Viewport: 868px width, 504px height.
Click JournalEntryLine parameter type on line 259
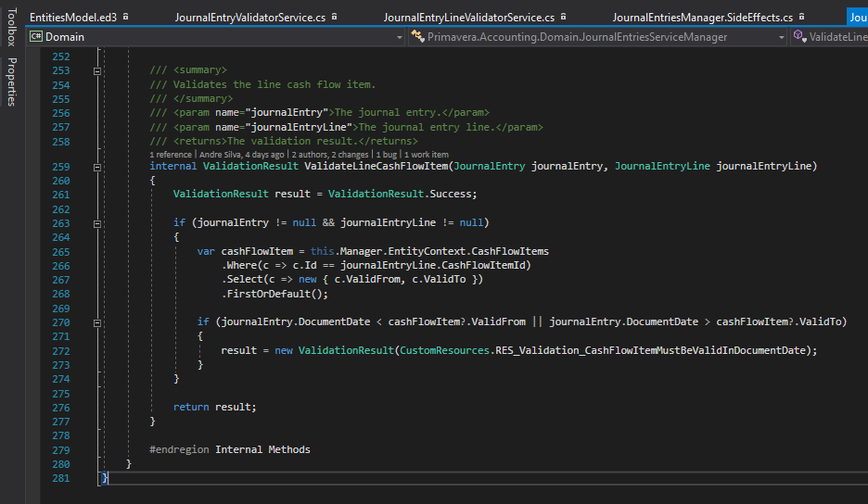click(662, 166)
